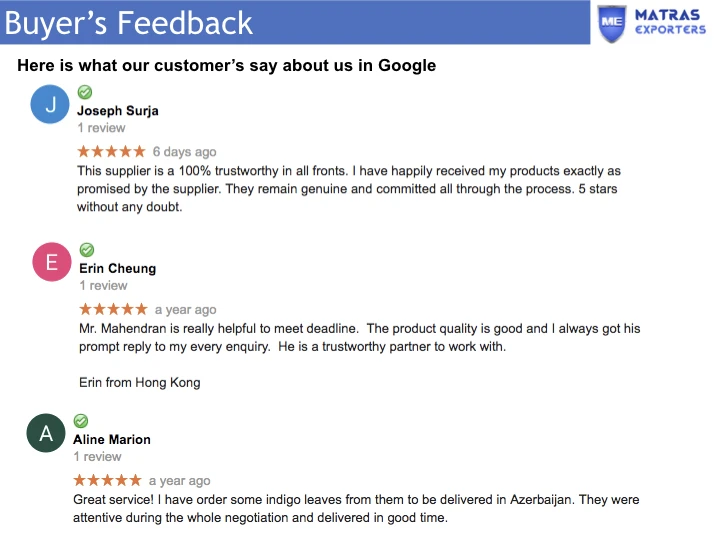
Task: Click green verified badge above Erin Cheung
Action: [87, 250]
